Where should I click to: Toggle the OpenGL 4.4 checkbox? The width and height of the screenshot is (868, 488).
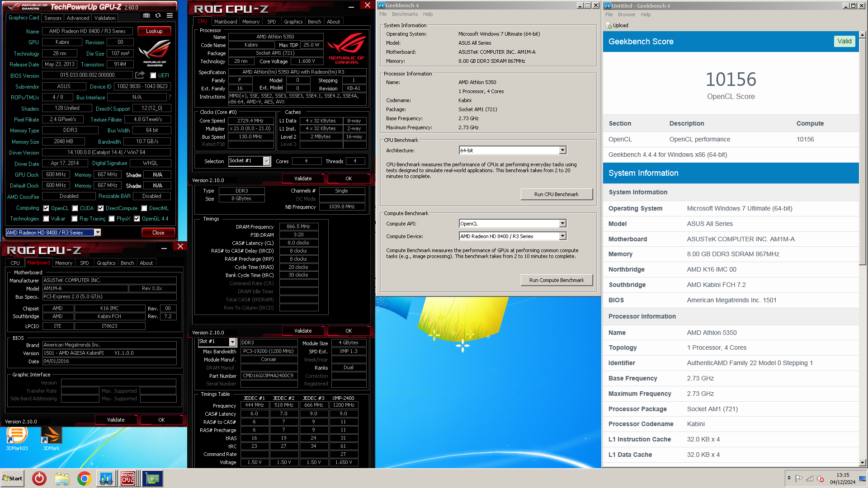(137, 219)
